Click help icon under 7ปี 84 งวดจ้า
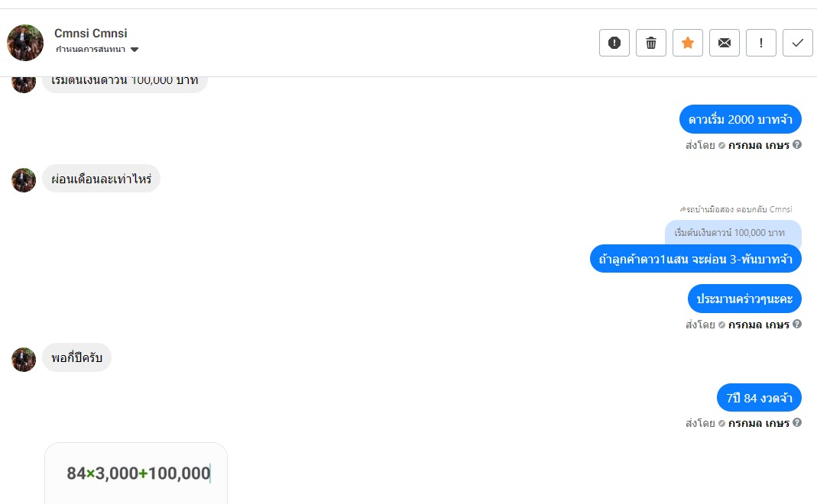This screenshot has height=504, width=817. (797, 423)
